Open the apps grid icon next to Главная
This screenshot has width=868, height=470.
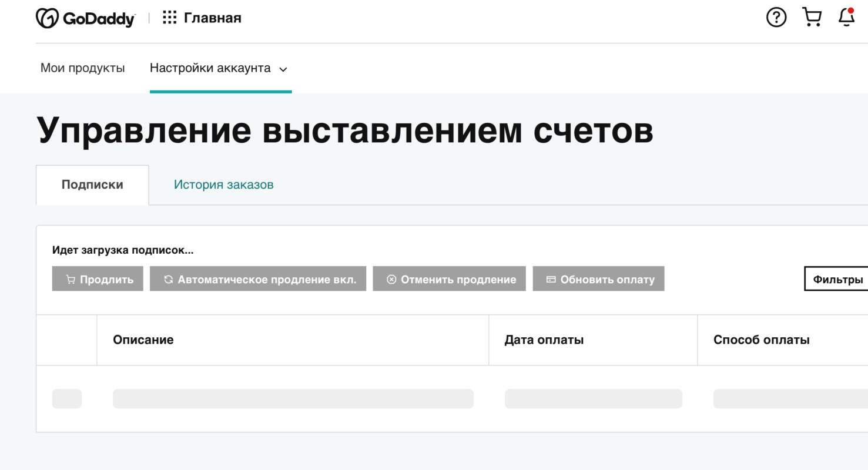pyautogui.click(x=169, y=18)
